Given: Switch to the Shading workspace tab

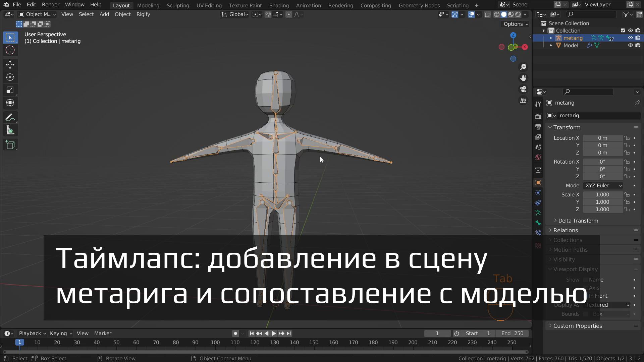Looking at the screenshot, I should [x=279, y=5].
